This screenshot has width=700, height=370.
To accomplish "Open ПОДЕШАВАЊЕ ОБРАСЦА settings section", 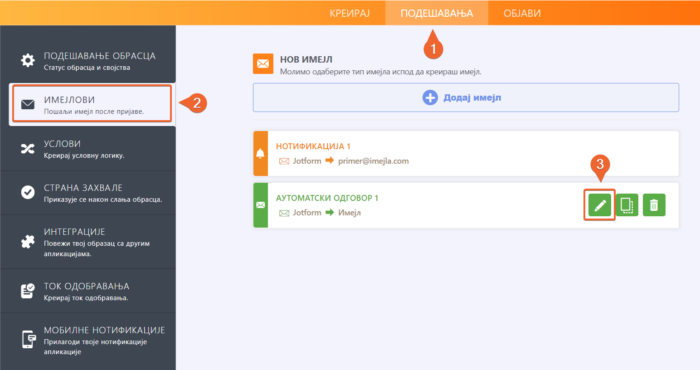I will pyautogui.click(x=88, y=61).
